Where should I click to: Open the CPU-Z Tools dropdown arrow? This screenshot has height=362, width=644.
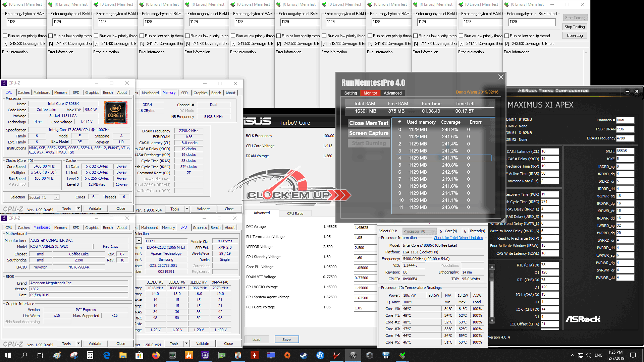(78, 208)
